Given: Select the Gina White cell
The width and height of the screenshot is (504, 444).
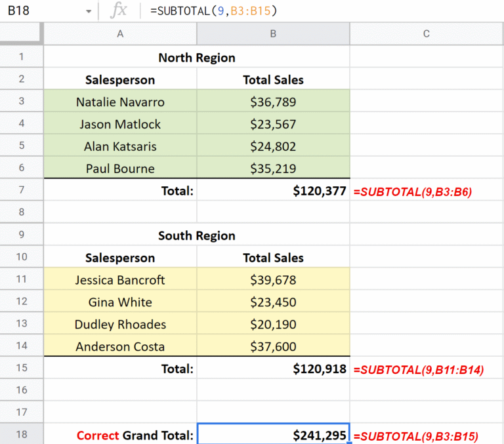Looking at the screenshot, I should click(x=120, y=301).
